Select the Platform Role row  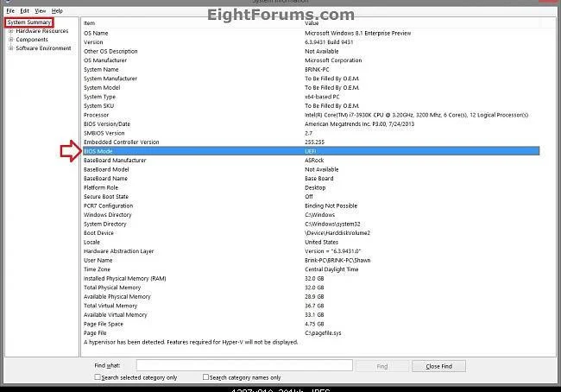point(311,187)
